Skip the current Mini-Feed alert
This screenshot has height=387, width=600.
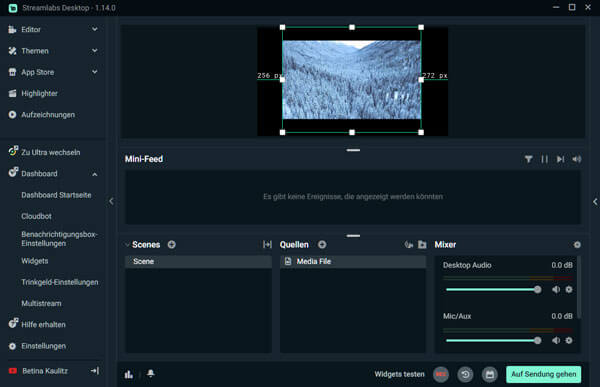pos(561,159)
